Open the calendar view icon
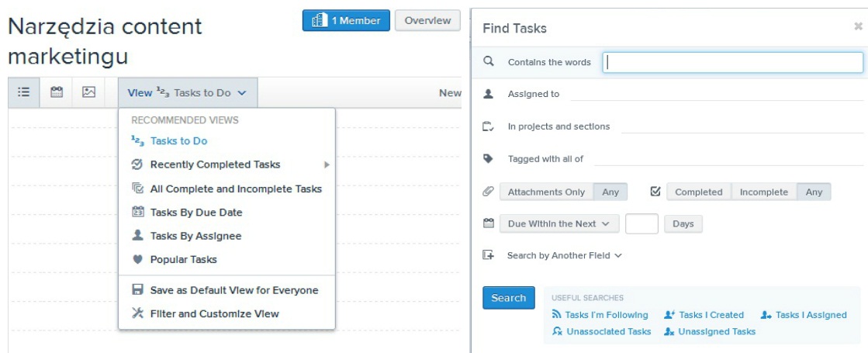 coord(57,92)
